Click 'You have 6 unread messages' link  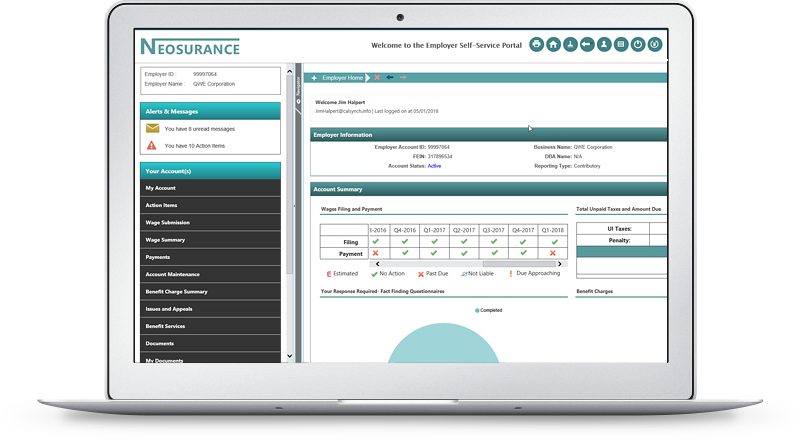200,128
